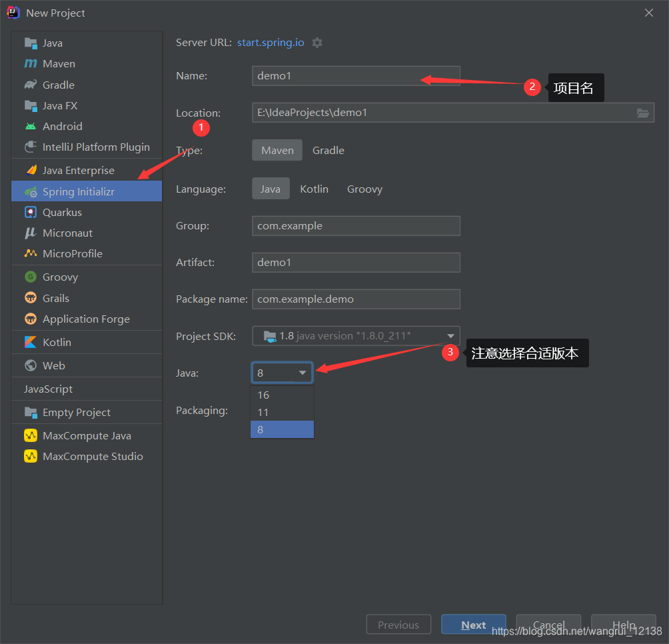Select Empty Project entry
The width and height of the screenshot is (669, 644).
[87, 412]
